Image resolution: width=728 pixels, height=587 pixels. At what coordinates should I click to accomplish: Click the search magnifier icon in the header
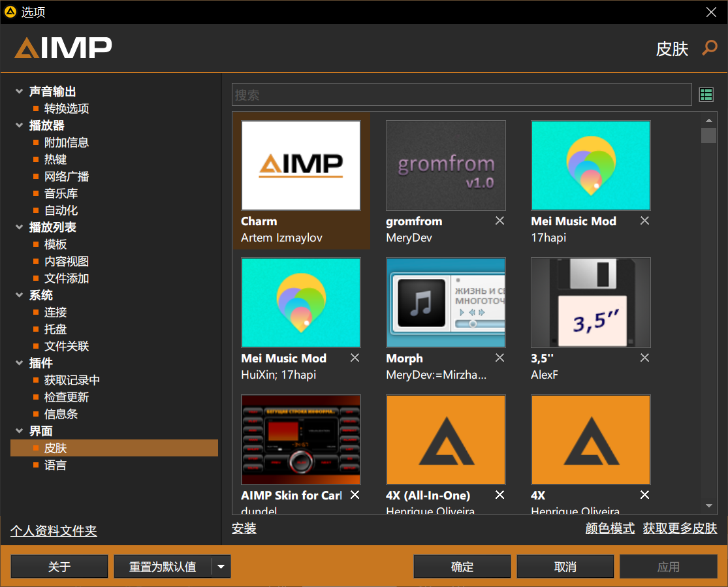click(x=710, y=48)
